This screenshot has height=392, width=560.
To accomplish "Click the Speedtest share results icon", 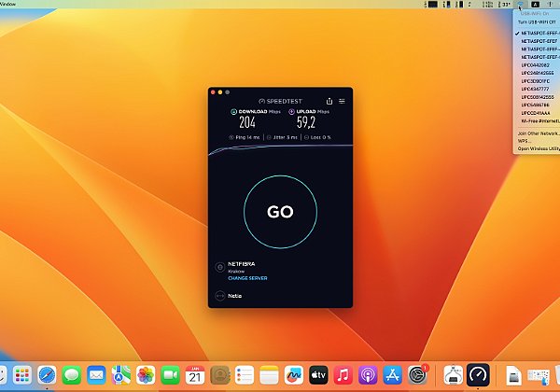I will pyautogui.click(x=329, y=101).
